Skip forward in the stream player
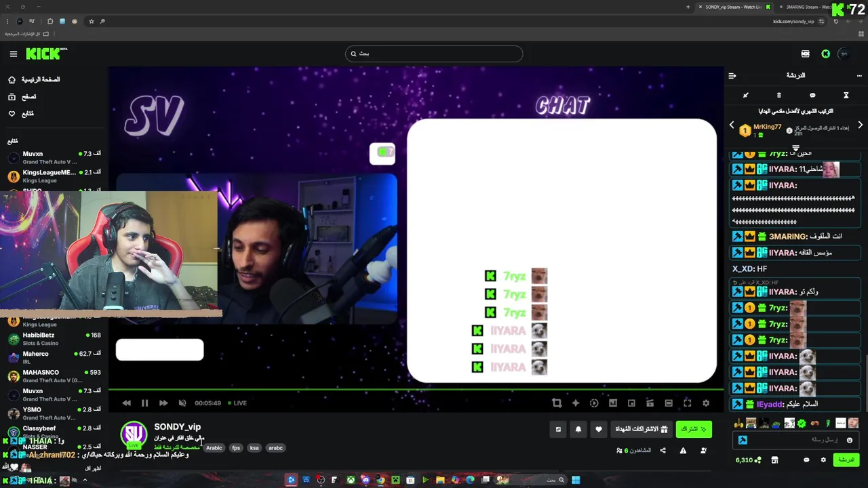This screenshot has height=488, width=868. pyautogui.click(x=163, y=403)
